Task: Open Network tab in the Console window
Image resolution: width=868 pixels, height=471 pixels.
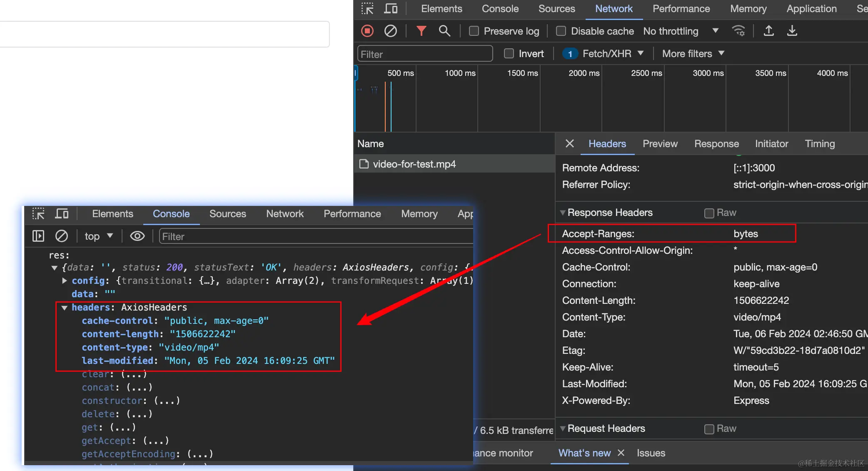Action: 285,214
